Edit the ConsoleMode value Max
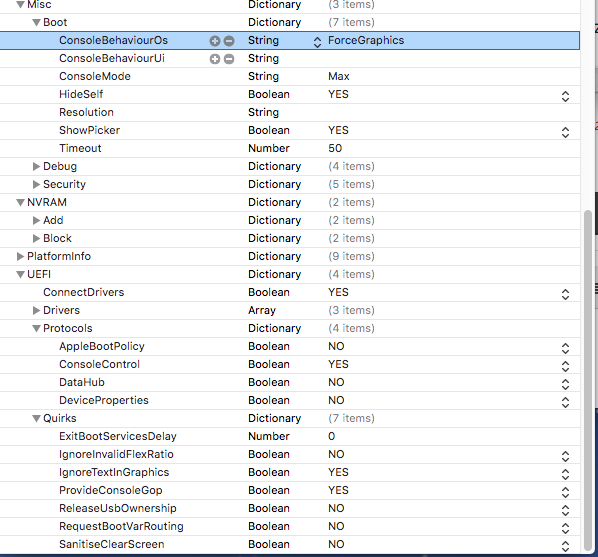 tap(339, 77)
